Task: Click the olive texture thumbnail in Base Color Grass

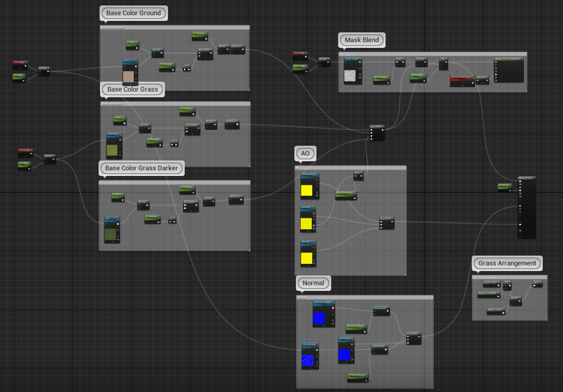Action: [x=112, y=150]
